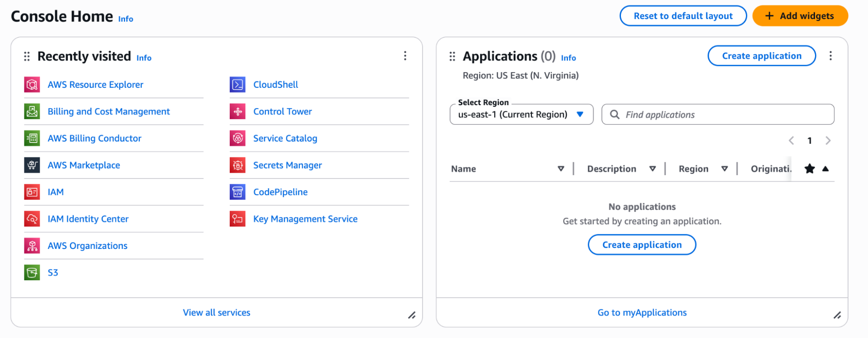Image resolution: width=868 pixels, height=338 pixels.
Task: Click the Secrets Manager icon
Action: coord(238,165)
